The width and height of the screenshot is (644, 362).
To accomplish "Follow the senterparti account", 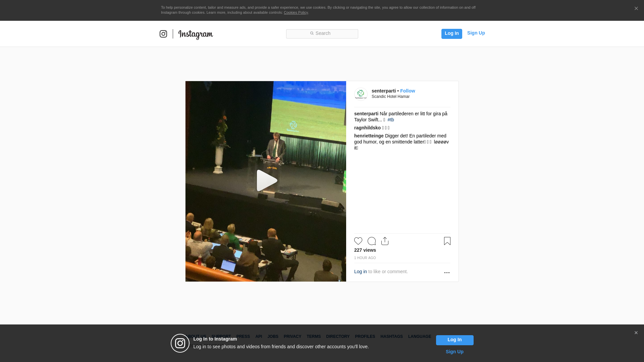I will [408, 91].
